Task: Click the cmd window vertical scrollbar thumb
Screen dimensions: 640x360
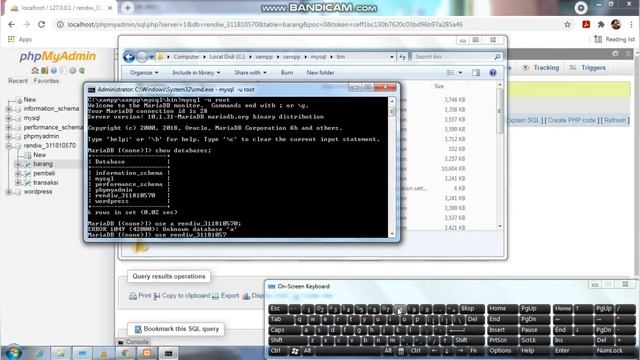Action: tap(392, 111)
